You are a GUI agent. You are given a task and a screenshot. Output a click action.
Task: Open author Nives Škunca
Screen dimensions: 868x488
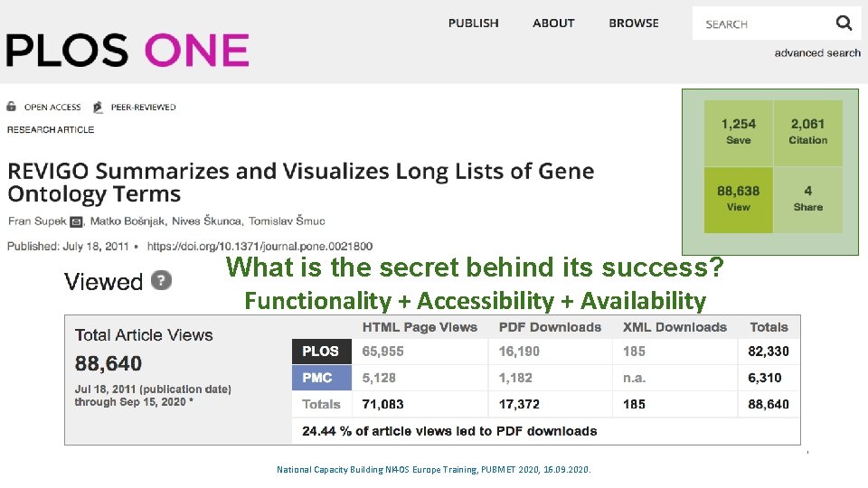206,221
